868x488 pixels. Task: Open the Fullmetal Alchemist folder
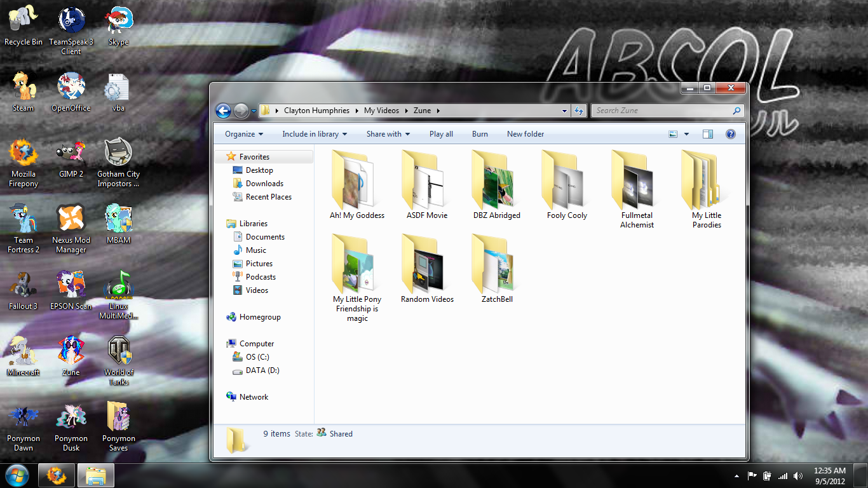click(x=637, y=189)
